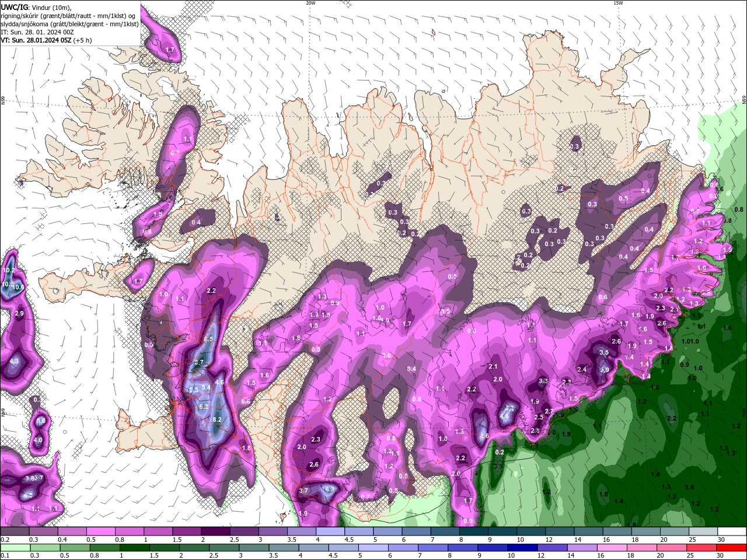Viewport: 747px width, 560px height.
Task: Click the '4.0' value on the map
Action: (x=38, y=440)
